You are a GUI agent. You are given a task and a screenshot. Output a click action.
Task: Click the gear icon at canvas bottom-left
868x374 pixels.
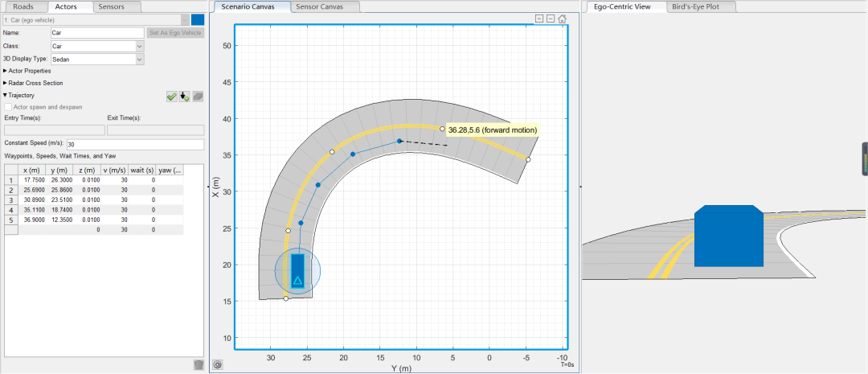pos(217,364)
